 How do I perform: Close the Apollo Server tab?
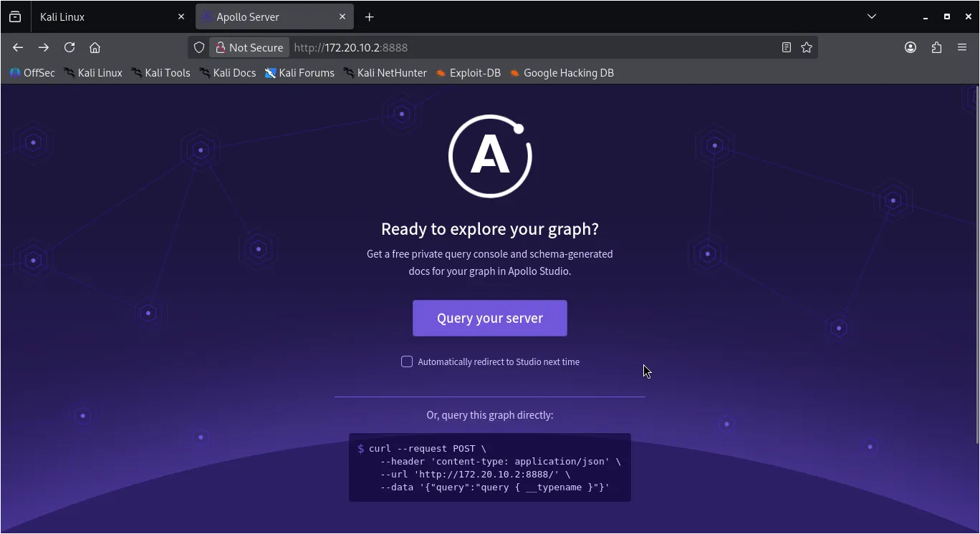[x=342, y=16]
